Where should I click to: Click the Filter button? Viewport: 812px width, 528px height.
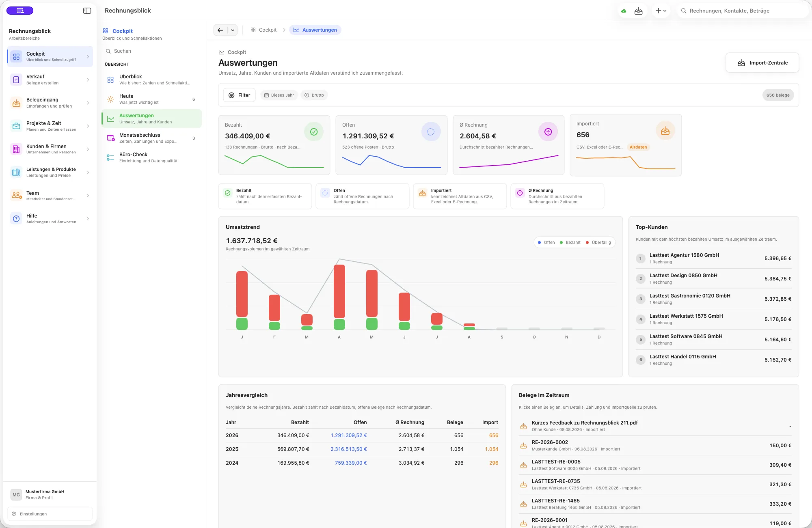coord(239,95)
